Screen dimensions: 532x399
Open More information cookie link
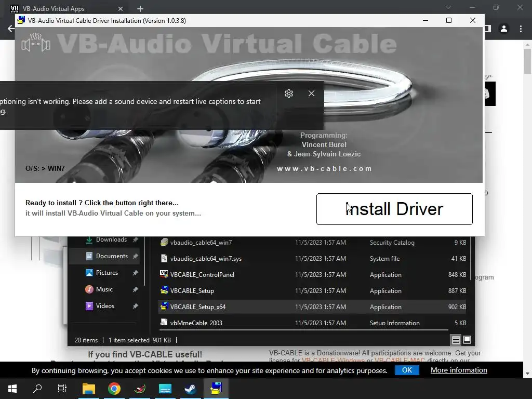[x=459, y=370]
